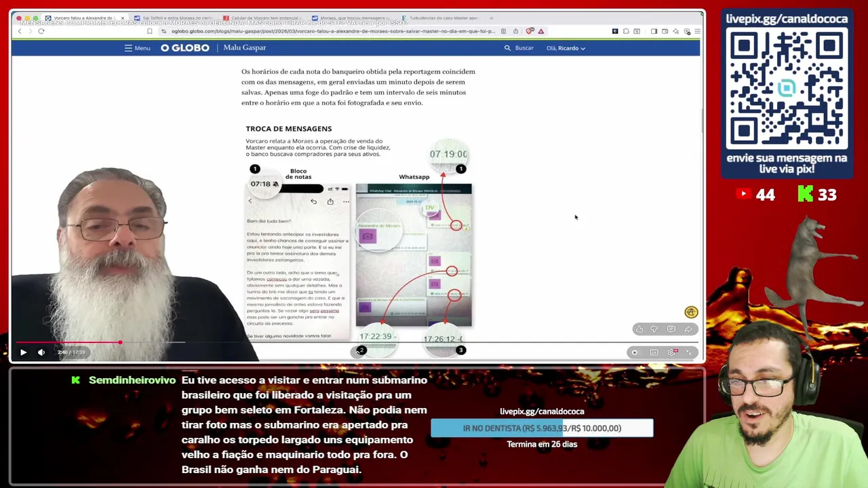Image resolution: width=868 pixels, height=488 pixels.
Task: Open the extensions puzzle icon
Action: coord(626,31)
